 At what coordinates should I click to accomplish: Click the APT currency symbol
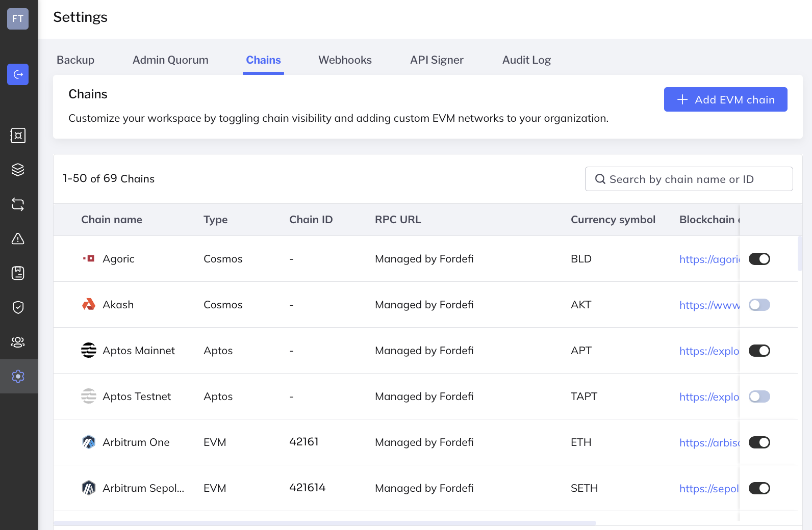click(581, 350)
